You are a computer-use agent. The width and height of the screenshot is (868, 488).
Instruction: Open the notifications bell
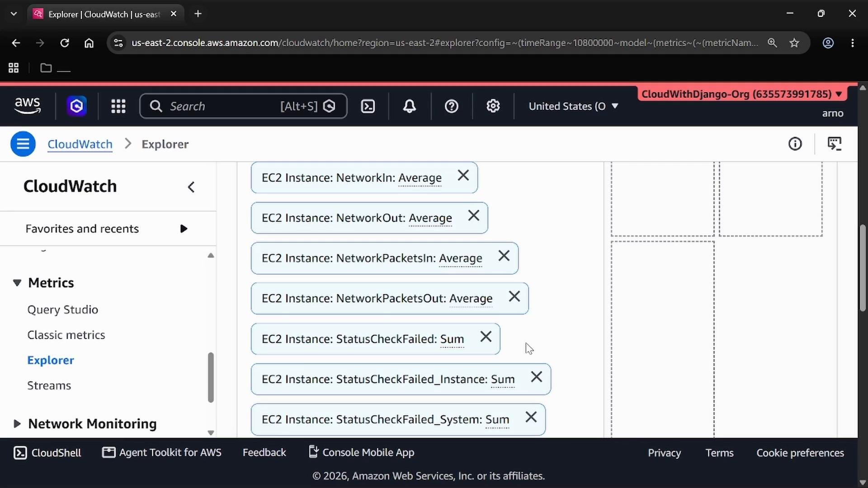(410, 106)
